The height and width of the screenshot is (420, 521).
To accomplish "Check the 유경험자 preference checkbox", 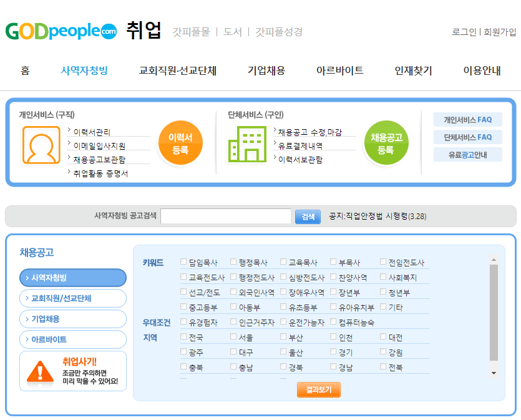I will (x=183, y=321).
